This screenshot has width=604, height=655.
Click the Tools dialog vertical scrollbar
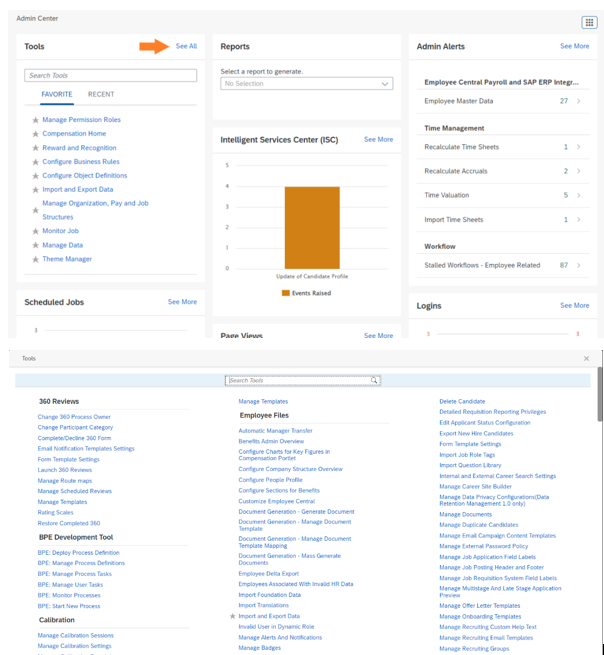(x=598, y=400)
